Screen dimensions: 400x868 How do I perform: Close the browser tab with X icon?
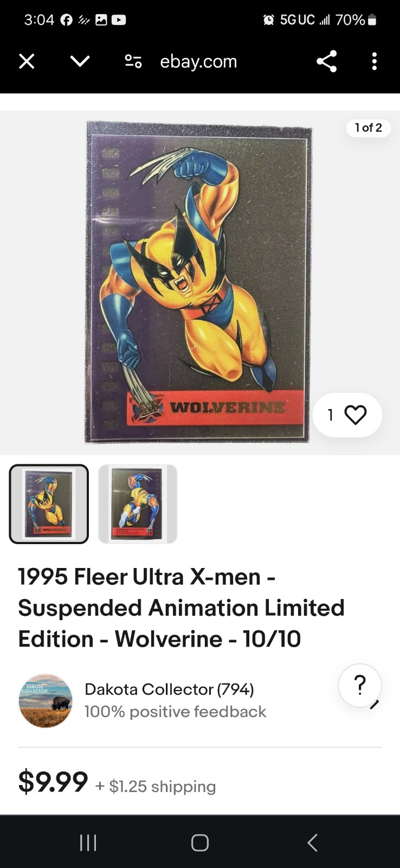27,61
